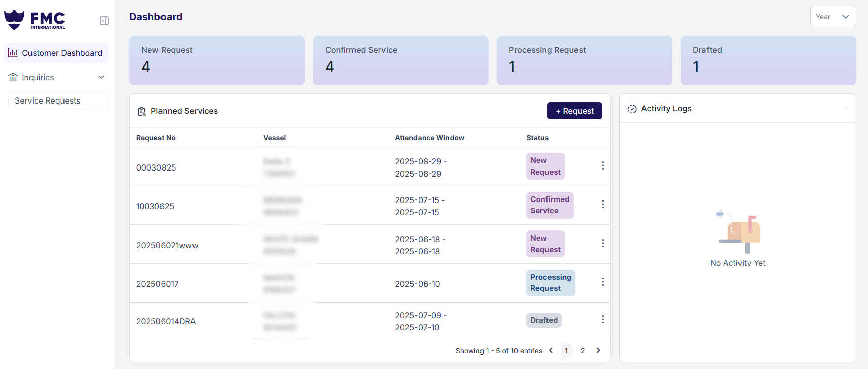Screen dimensions: 868x369
Task: Click the FMC International logo
Action: point(35,20)
